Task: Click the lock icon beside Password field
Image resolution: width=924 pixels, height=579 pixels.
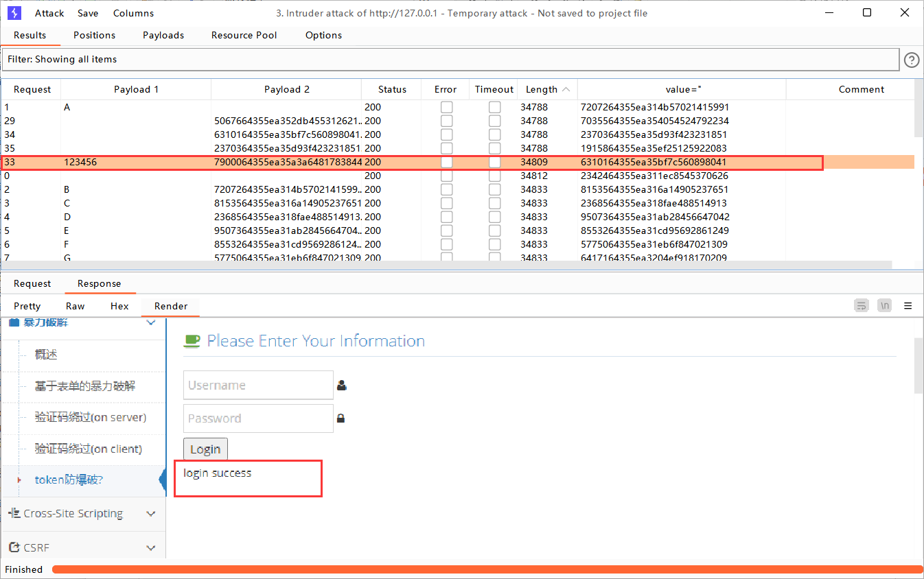Action: [340, 418]
